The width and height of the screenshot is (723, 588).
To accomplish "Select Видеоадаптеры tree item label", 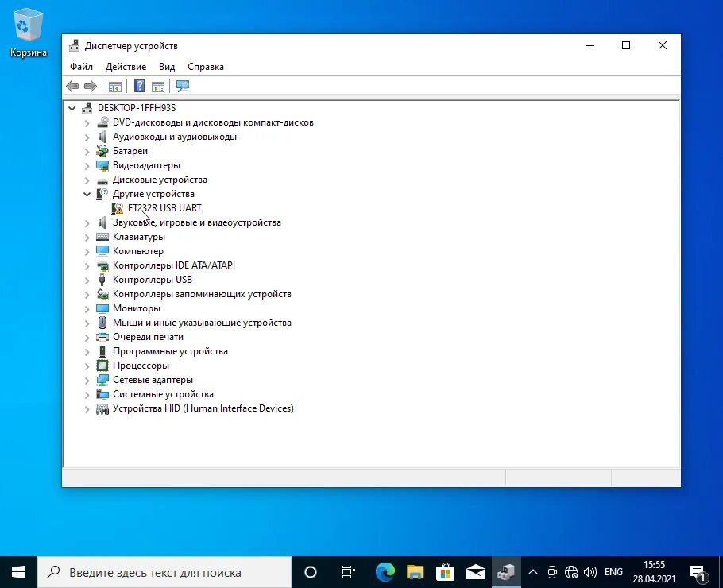I will (146, 165).
